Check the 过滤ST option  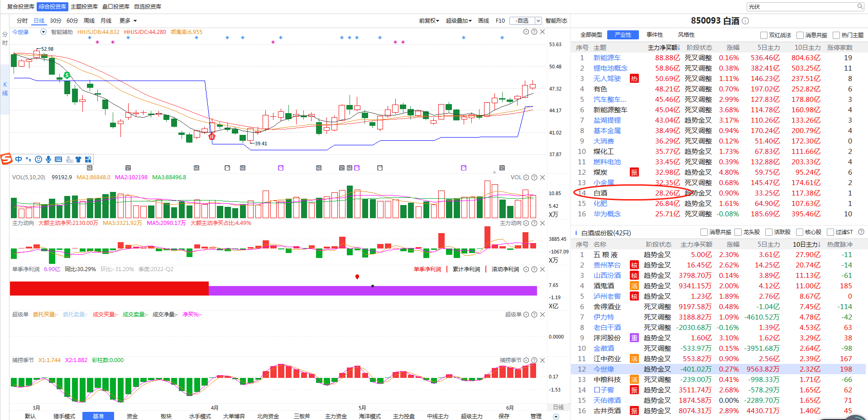coord(830,232)
